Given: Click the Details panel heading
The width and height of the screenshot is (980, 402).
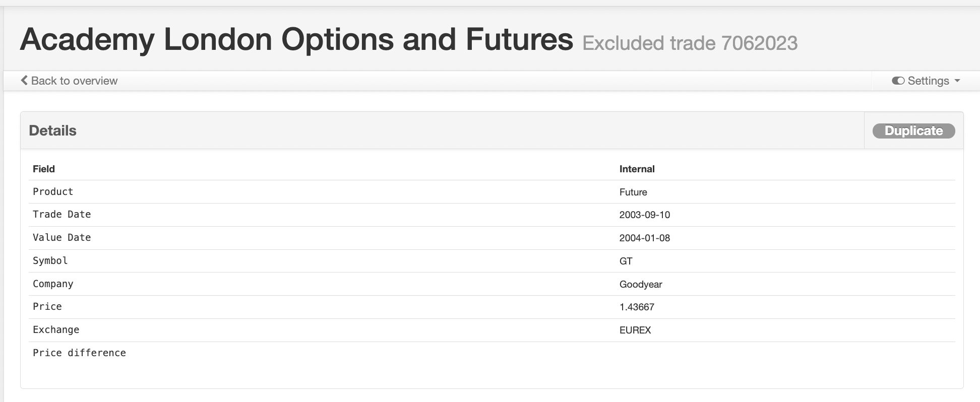Looking at the screenshot, I should tap(52, 130).
